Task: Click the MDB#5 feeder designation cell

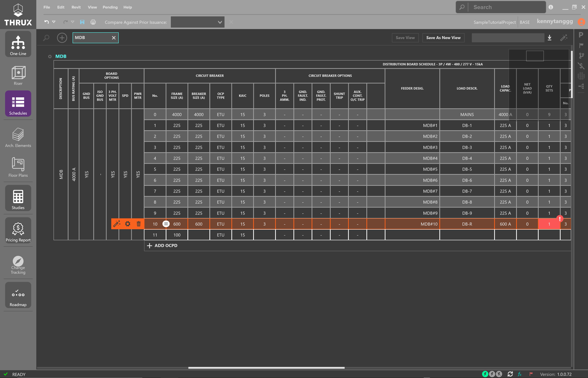Action: [x=412, y=169]
